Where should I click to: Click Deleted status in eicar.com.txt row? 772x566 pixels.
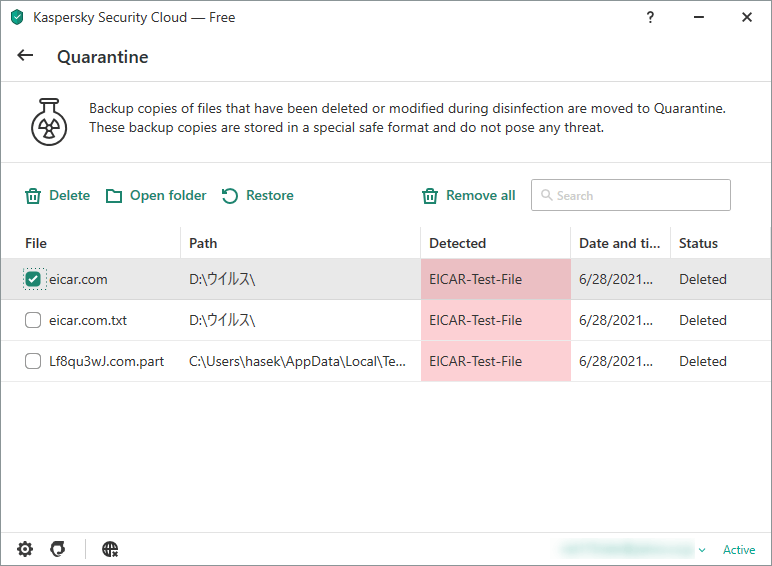[x=703, y=320]
